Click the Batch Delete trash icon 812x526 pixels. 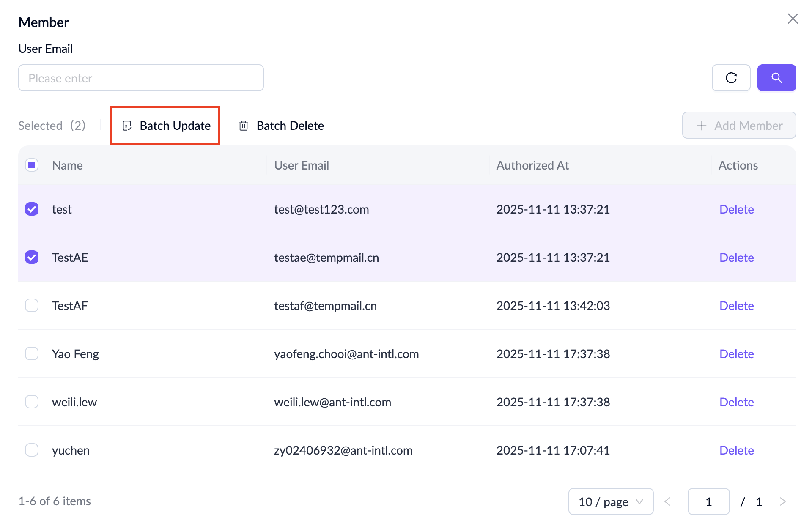click(x=244, y=126)
